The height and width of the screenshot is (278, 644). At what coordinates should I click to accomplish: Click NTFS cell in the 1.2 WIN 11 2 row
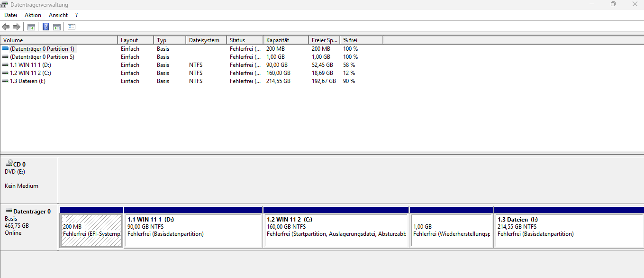pyautogui.click(x=196, y=73)
